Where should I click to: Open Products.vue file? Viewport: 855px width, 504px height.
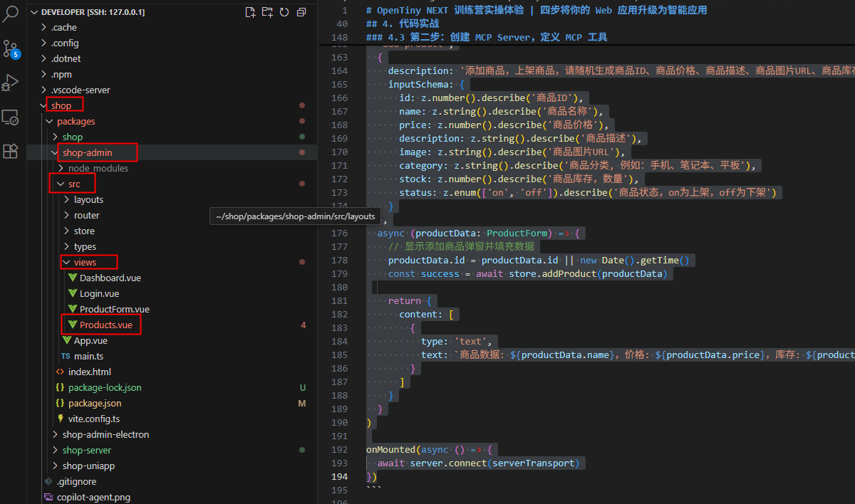[105, 325]
